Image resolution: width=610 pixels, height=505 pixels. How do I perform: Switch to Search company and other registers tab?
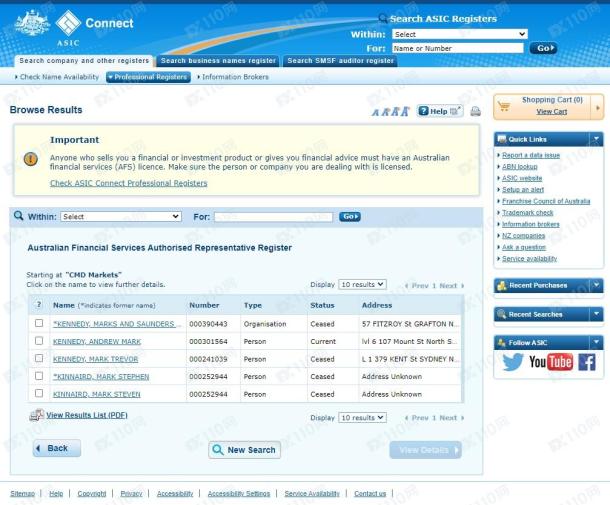pos(84,61)
